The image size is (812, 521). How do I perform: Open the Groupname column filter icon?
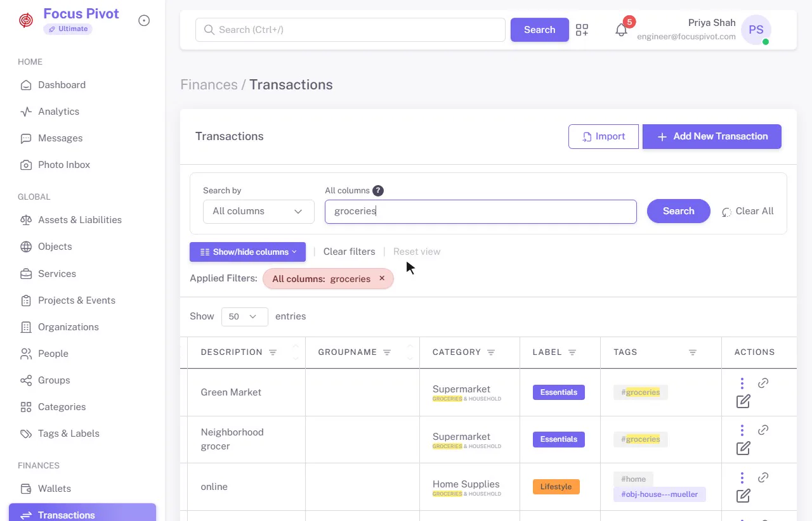point(387,352)
